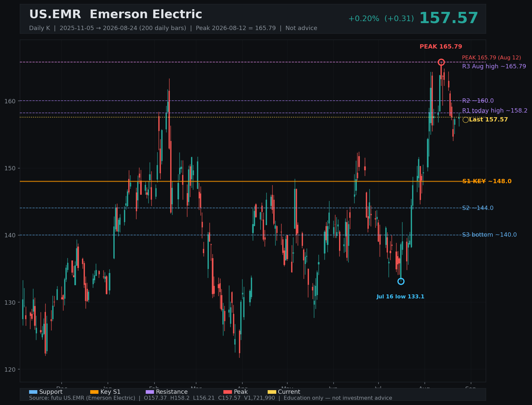
Task: Click the 'PEAK 165.79 (Aug 12)' line label
Action: pyautogui.click(x=491, y=58)
